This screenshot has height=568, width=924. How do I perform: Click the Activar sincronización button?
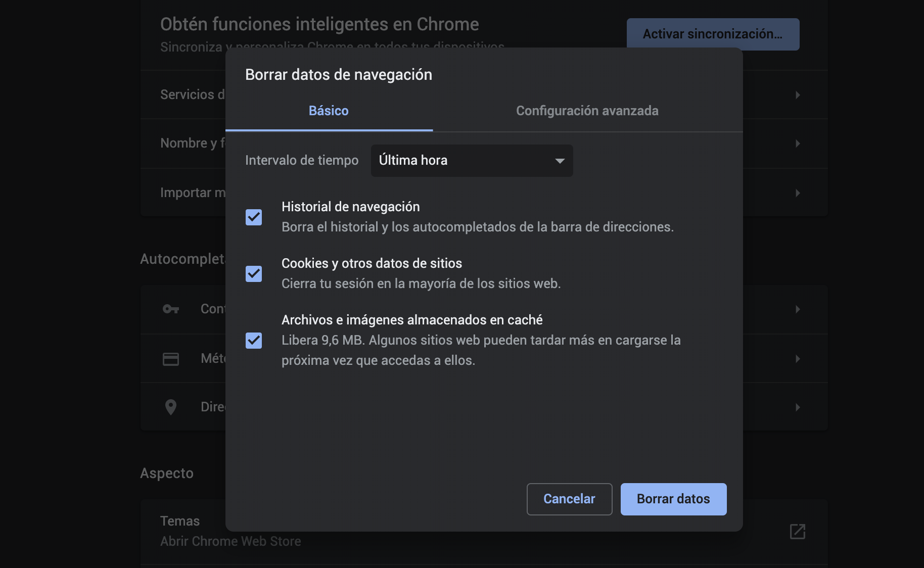coord(712,34)
